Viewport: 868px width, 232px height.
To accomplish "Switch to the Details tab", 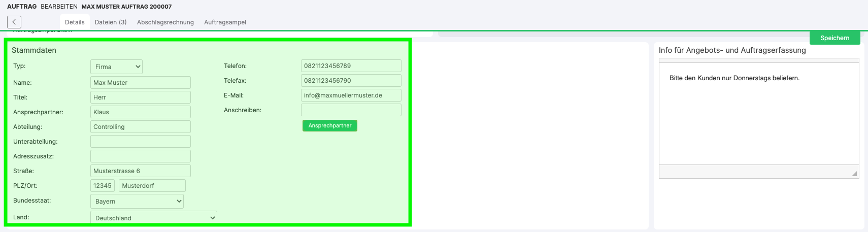I will (75, 22).
